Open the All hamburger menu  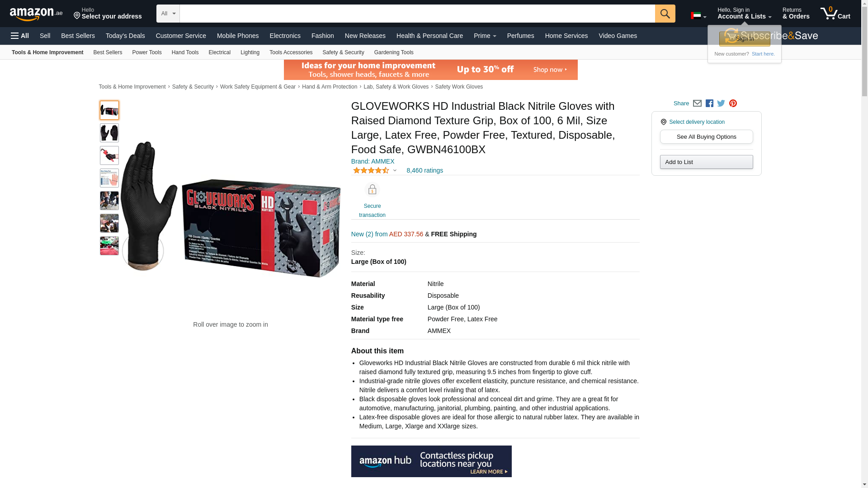coord(20,36)
